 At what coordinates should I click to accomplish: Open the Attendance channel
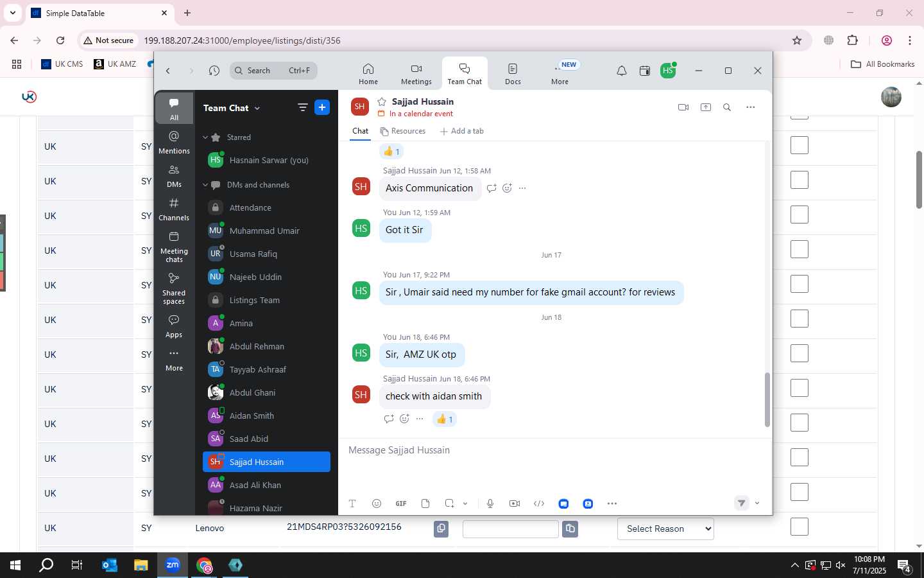(x=266, y=207)
